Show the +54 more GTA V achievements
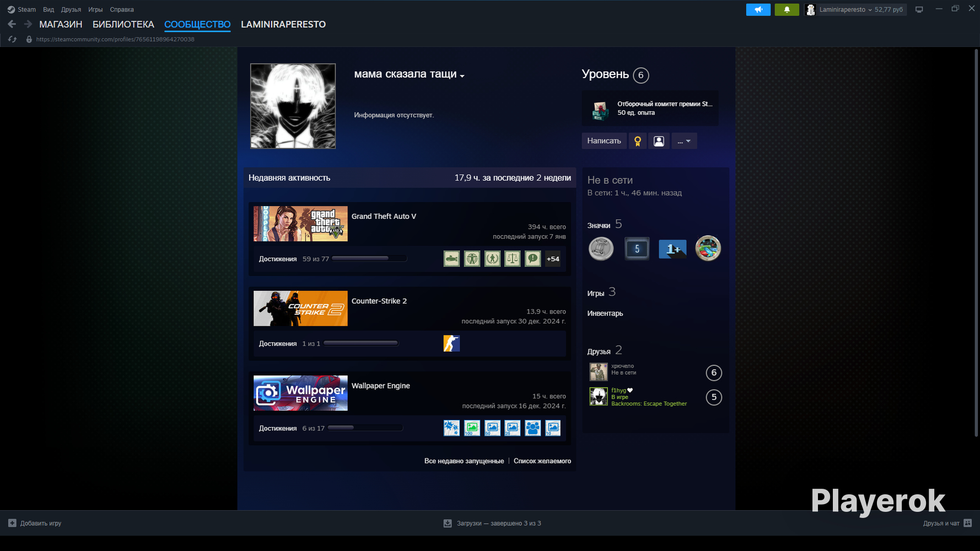 point(553,258)
